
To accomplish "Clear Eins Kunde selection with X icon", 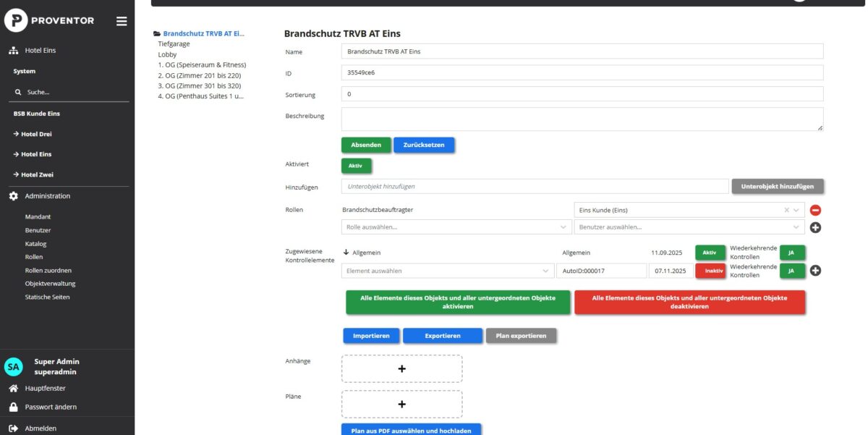I will pos(787,211).
